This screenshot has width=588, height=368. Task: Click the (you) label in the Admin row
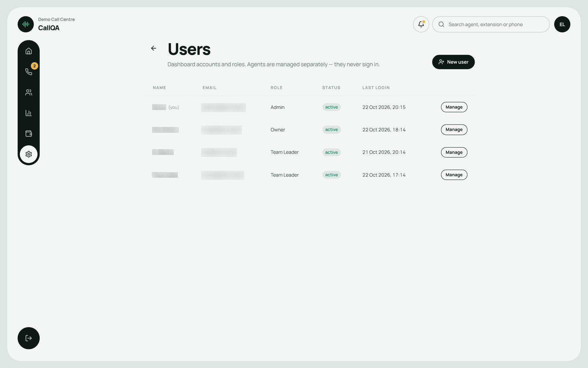pos(174,107)
